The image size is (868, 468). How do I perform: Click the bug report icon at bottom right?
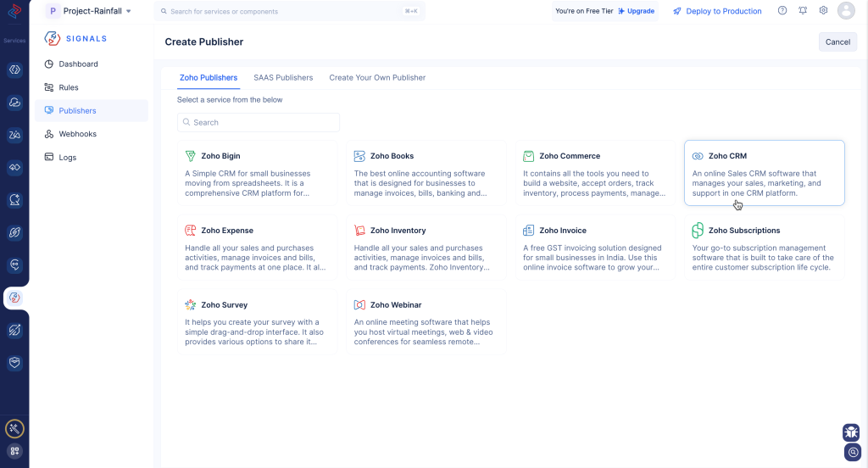[851, 432]
